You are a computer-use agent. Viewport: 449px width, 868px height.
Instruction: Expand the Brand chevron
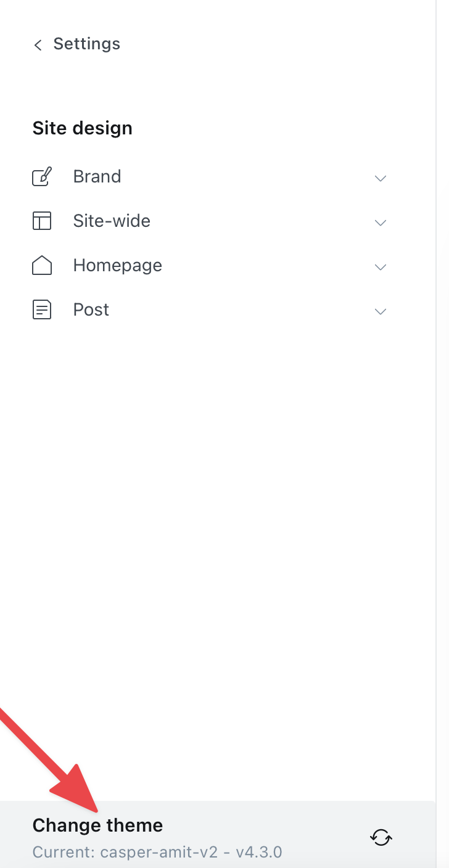tap(381, 178)
